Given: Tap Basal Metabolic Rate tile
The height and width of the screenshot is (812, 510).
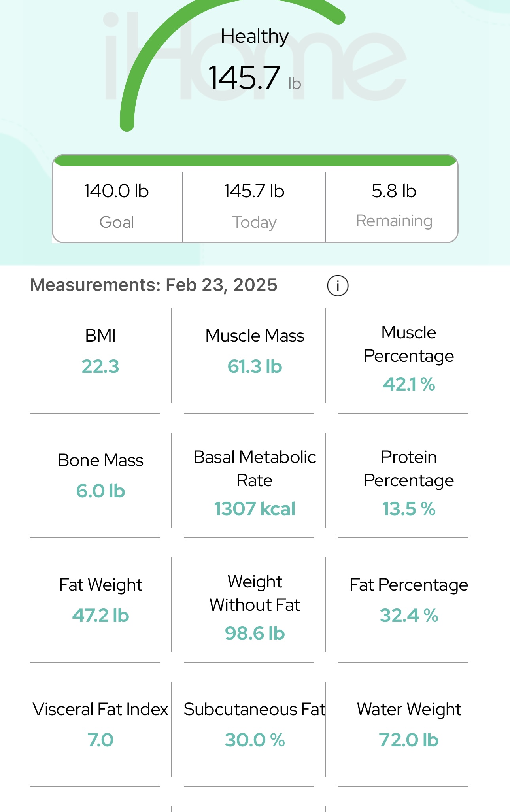Looking at the screenshot, I should coord(255,483).
